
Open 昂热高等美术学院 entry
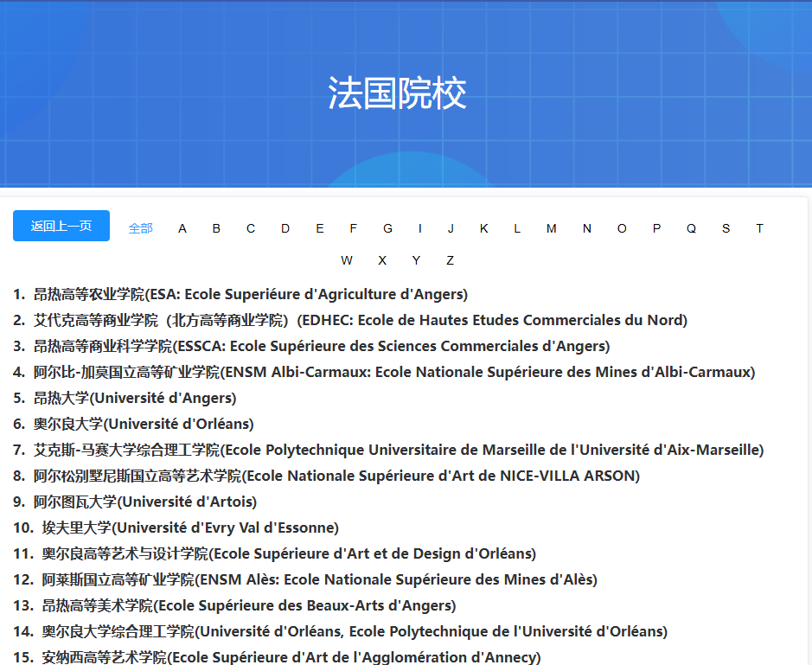click(248, 605)
